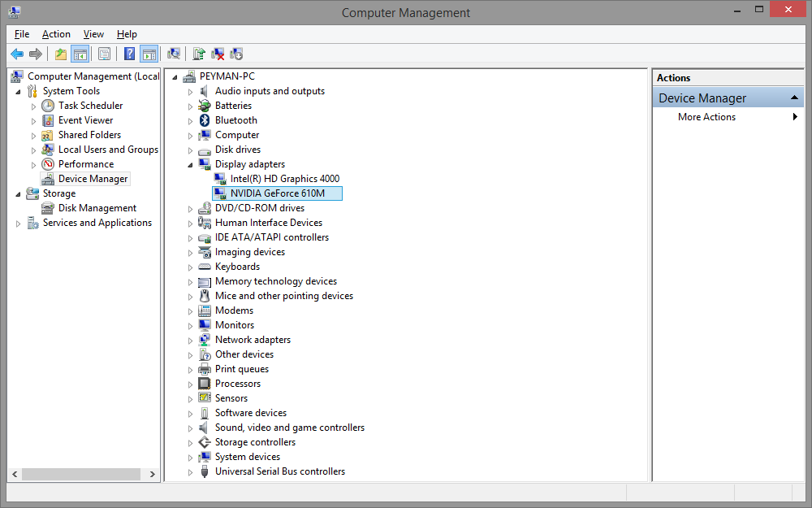Viewport: 812px width, 508px height.
Task: Open the File menu
Action: coord(22,34)
